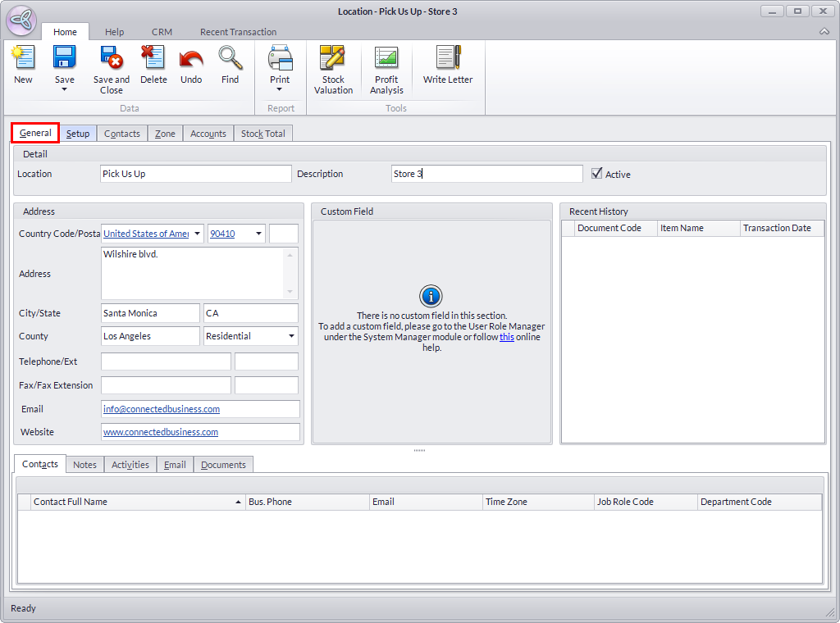840x623 pixels.
Task: Click into the Telephone input field
Action: (x=166, y=362)
